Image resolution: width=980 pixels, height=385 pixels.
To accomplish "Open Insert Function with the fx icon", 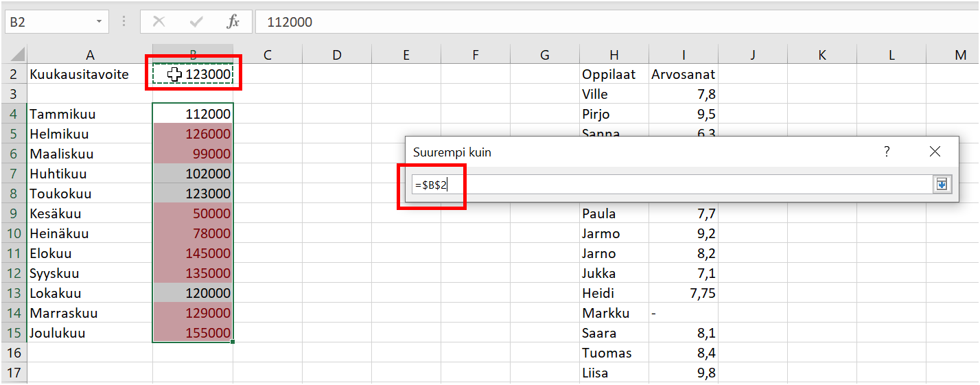I will pyautogui.click(x=233, y=22).
